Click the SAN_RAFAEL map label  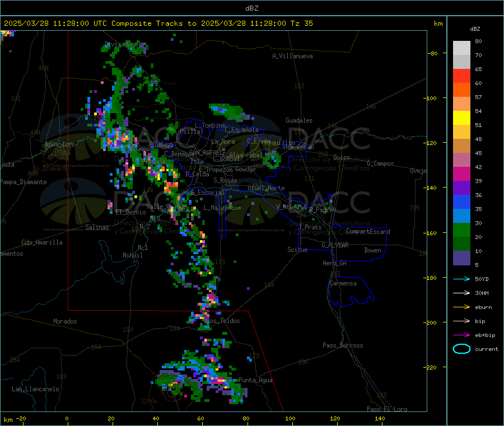[207, 153]
